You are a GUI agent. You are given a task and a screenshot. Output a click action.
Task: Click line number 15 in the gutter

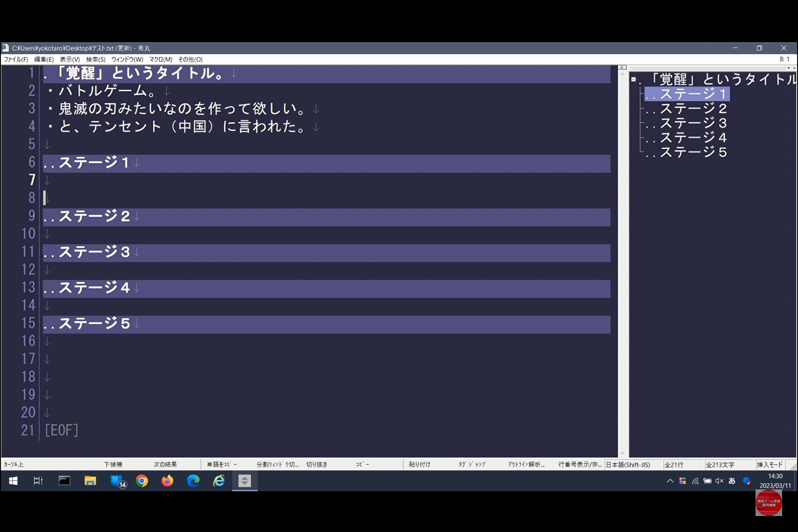[x=28, y=323]
